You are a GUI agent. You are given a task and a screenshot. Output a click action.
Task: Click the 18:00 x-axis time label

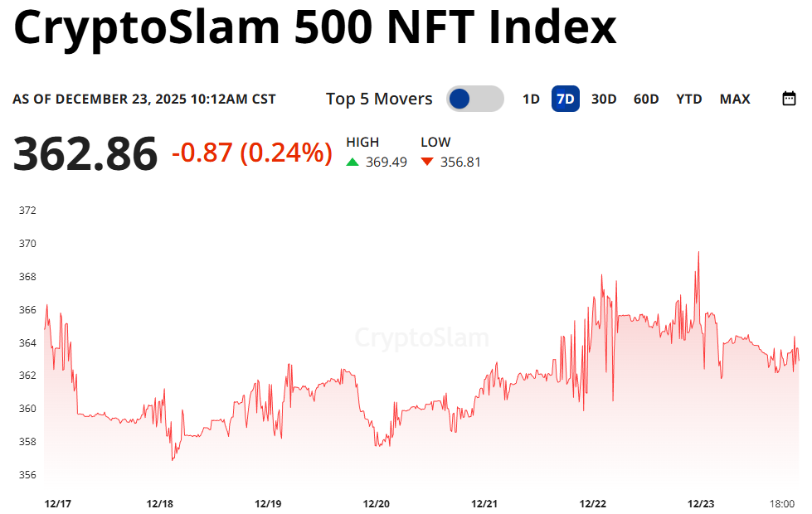(782, 504)
